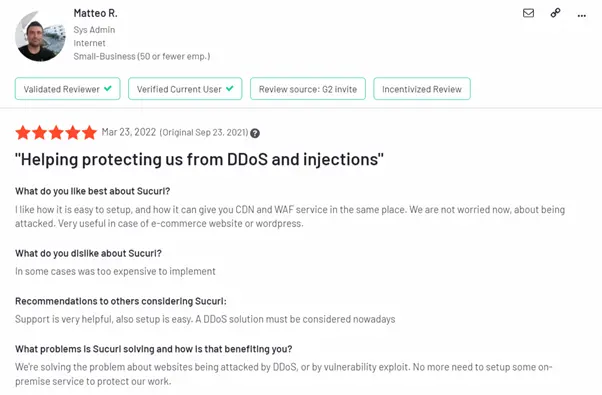The width and height of the screenshot is (602, 395).
Task: Select the Validated Reviewer badge
Action: 68,89
